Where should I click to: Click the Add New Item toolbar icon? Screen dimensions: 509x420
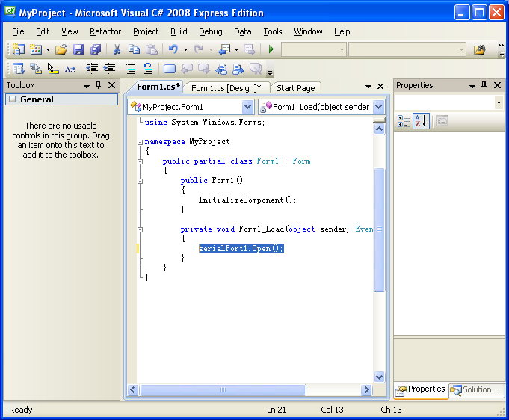point(36,49)
